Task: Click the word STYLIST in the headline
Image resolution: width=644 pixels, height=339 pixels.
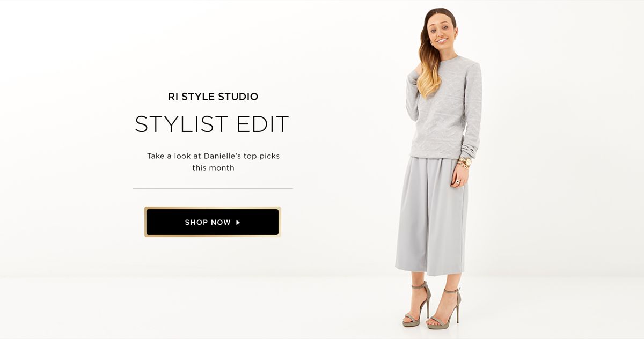Action: pos(178,124)
